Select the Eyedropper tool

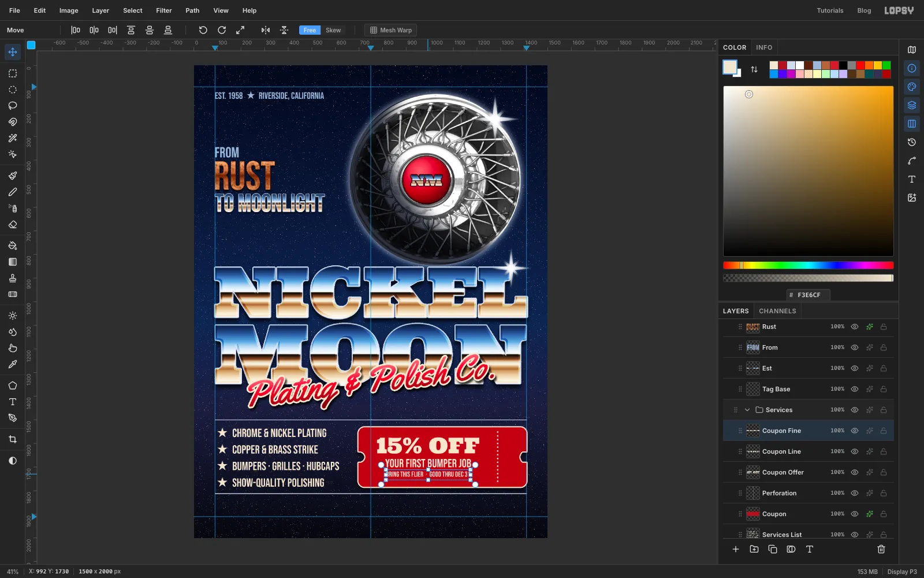(13, 364)
